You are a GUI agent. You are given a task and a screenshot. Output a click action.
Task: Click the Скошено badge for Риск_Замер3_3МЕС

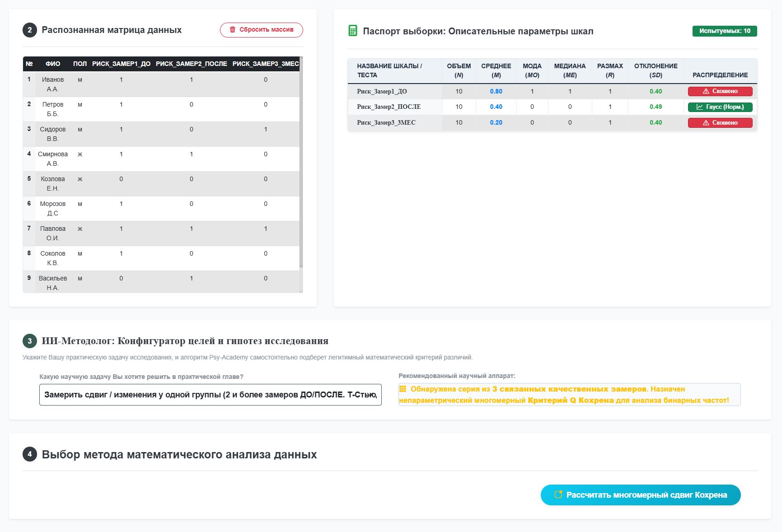click(720, 123)
